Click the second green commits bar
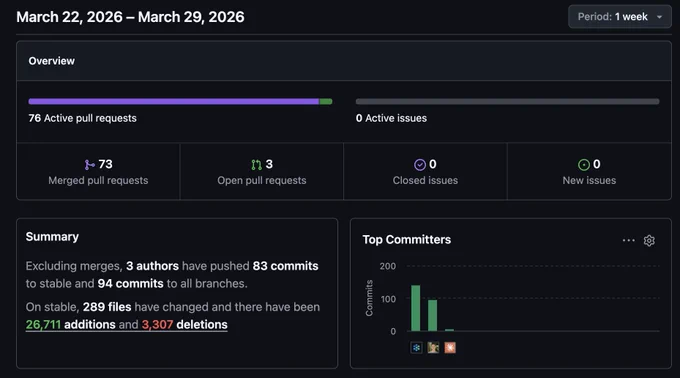 click(432, 315)
